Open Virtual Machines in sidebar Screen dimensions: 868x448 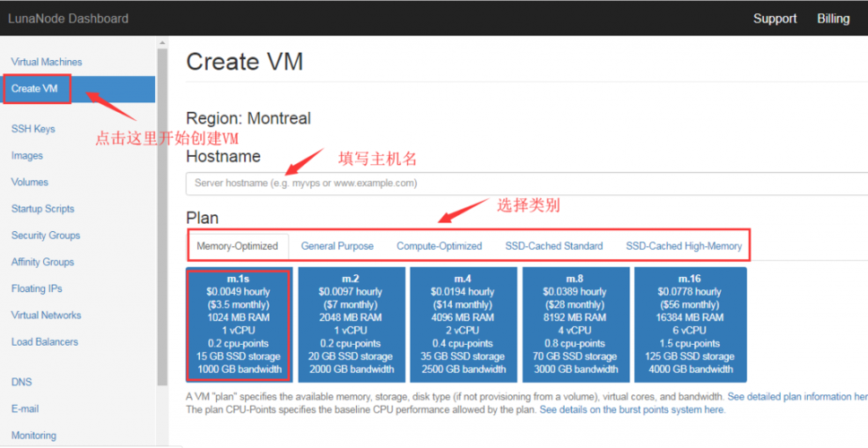(x=47, y=62)
